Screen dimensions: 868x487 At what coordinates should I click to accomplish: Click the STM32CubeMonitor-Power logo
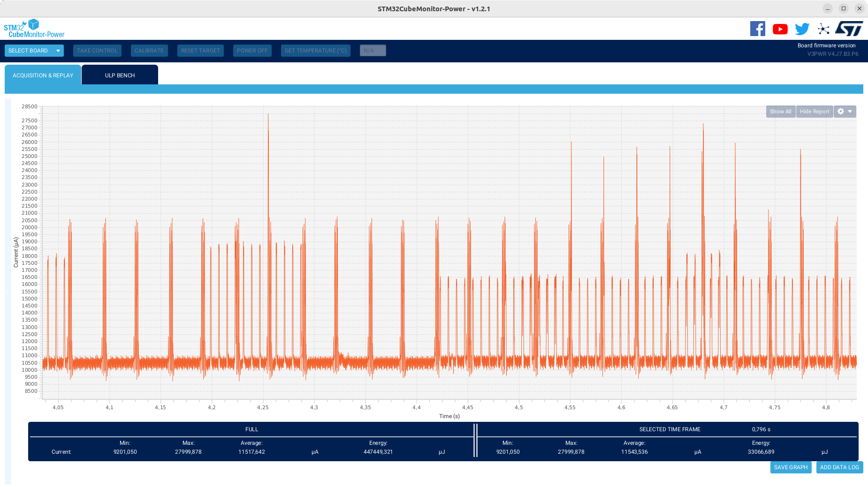(x=34, y=29)
